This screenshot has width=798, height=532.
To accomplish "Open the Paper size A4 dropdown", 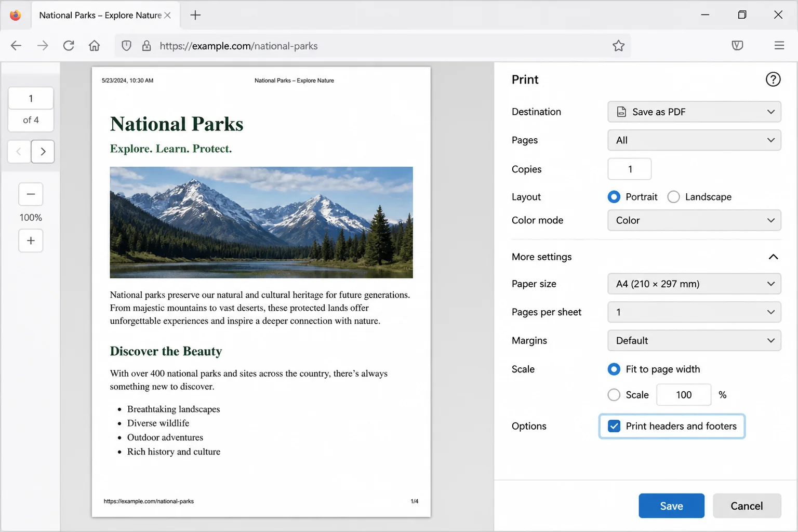I will pos(694,284).
